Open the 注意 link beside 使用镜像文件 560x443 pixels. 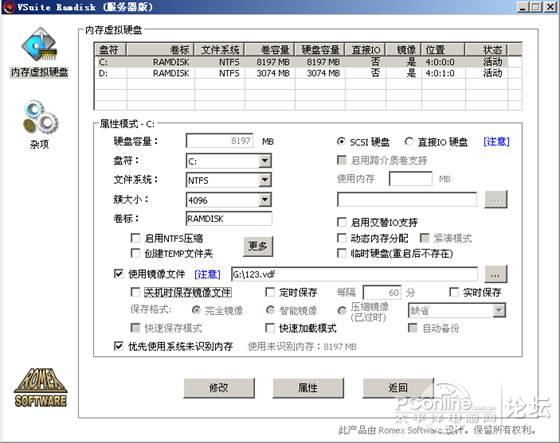click(x=207, y=274)
